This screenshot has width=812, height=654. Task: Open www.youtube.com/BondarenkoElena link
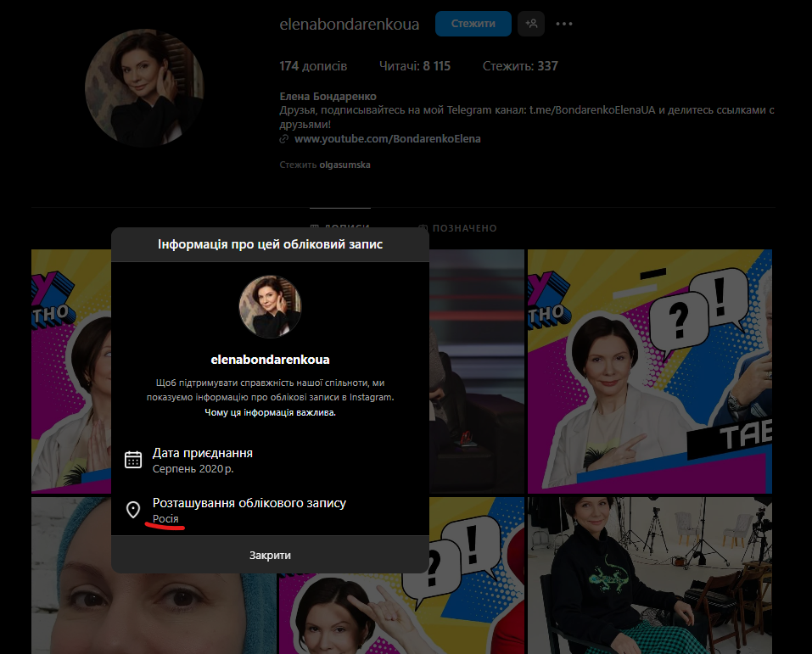pyautogui.click(x=388, y=139)
